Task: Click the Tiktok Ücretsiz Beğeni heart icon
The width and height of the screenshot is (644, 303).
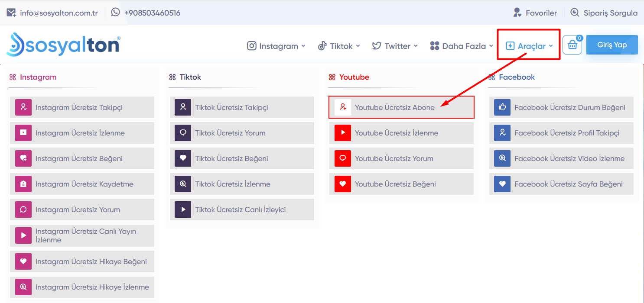Action: [x=183, y=158]
